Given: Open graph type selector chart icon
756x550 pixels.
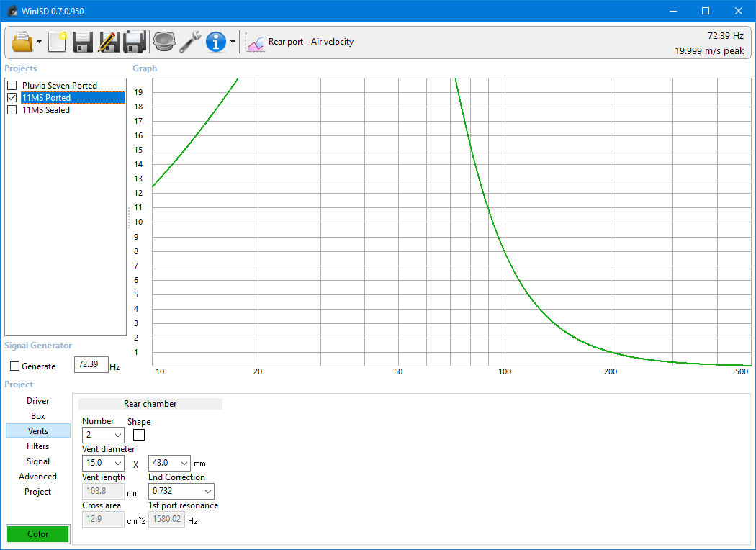Looking at the screenshot, I should pos(255,42).
